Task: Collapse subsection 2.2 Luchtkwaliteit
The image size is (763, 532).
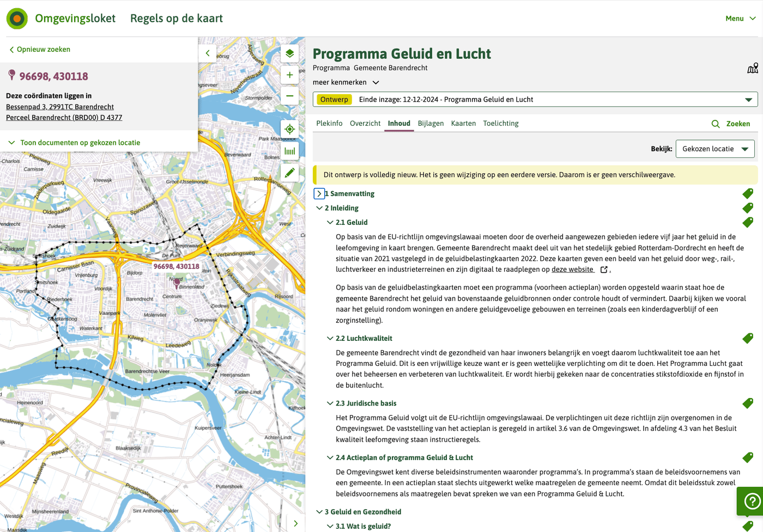Action: click(x=330, y=338)
